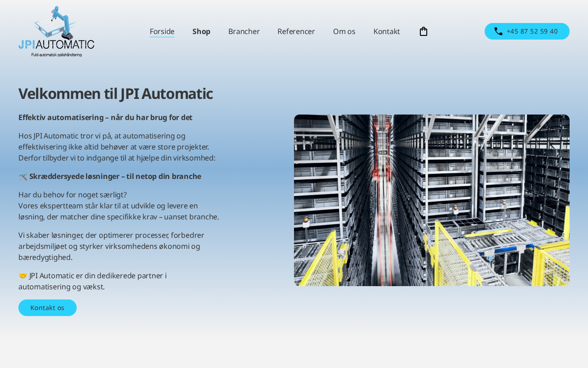Image resolution: width=588 pixels, height=368 pixels.
Task: Click the phone handset icon
Action: pos(498,31)
